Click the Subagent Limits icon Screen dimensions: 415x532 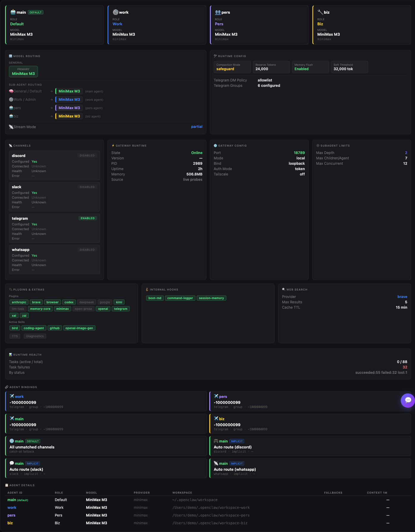(318, 146)
